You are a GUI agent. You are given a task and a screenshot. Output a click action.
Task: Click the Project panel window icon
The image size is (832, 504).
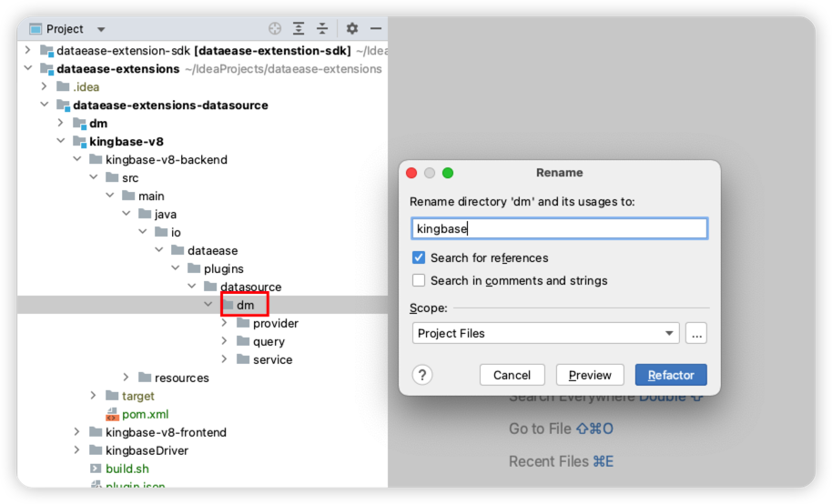(36, 28)
